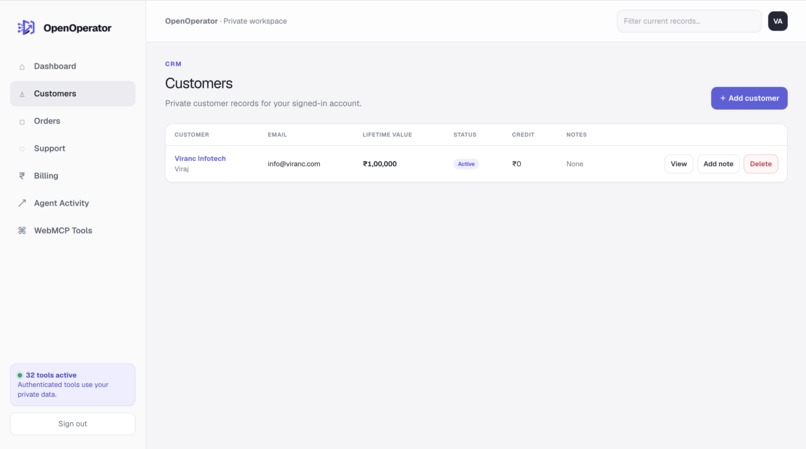
Task: Click the STATUS column header
Action: pos(465,135)
